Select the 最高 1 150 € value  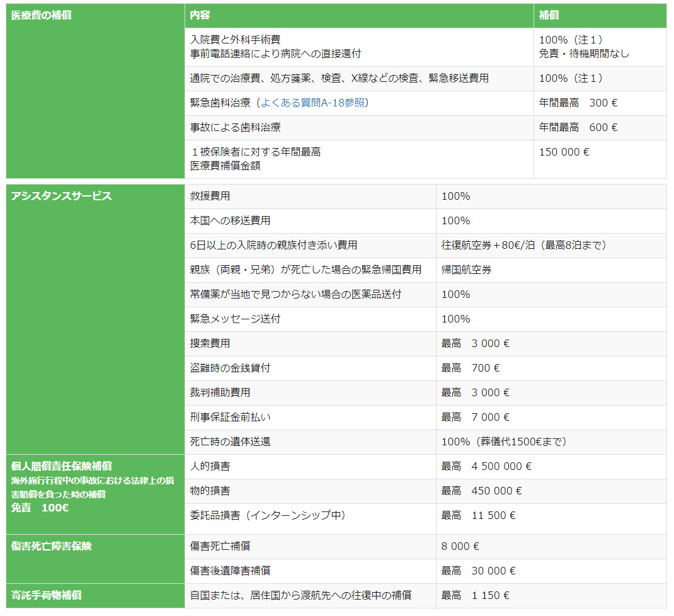click(475, 595)
